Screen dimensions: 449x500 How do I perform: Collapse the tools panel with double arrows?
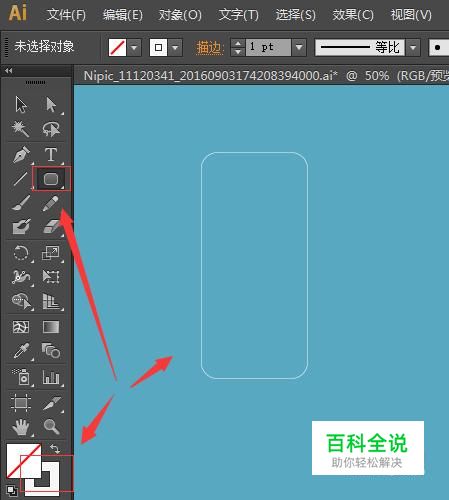(8, 71)
